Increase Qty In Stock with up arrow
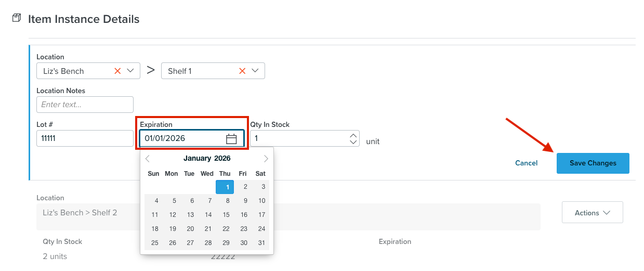Viewport: 644px width, 271px height. 353,135
